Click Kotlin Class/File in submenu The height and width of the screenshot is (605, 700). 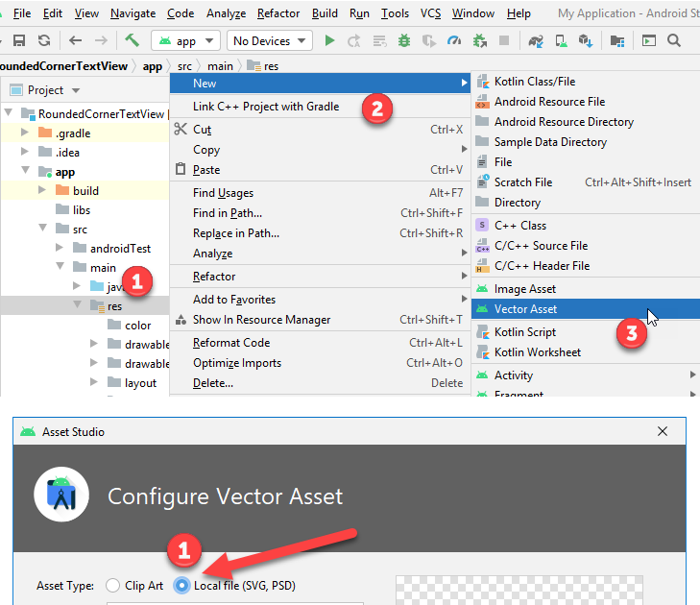586,82
